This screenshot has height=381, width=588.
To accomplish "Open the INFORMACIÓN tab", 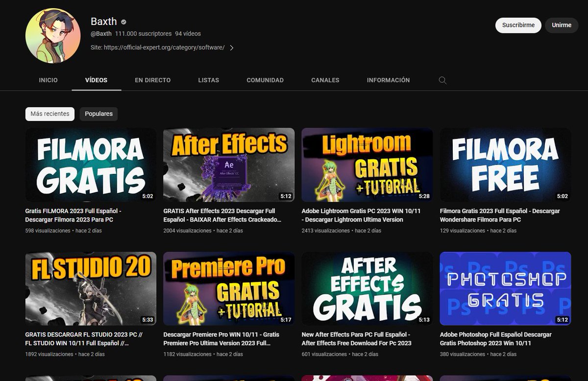I will click(388, 80).
